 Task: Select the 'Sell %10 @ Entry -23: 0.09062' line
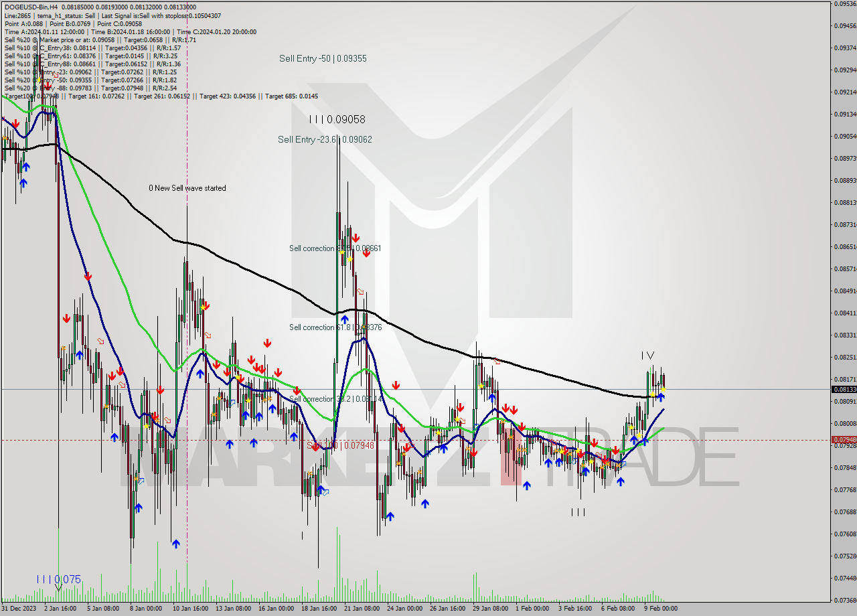[x=90, y=72]
